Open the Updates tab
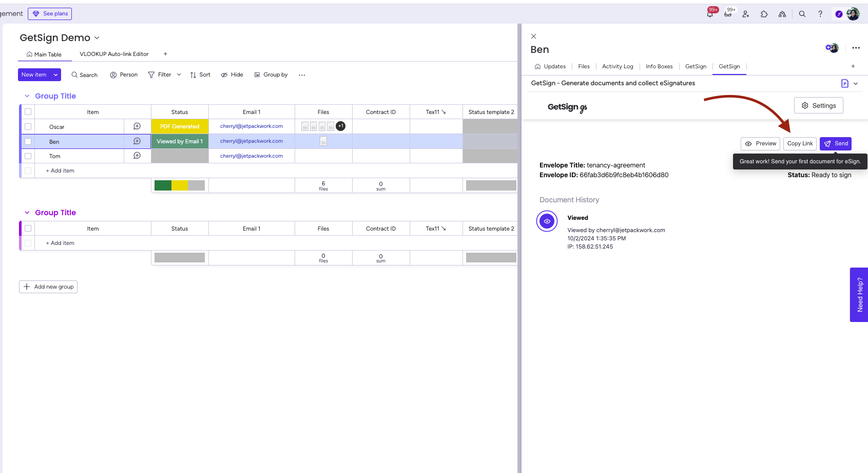This screenshot has width=868, height=473. pyautogui.click(x=550, y=66)
